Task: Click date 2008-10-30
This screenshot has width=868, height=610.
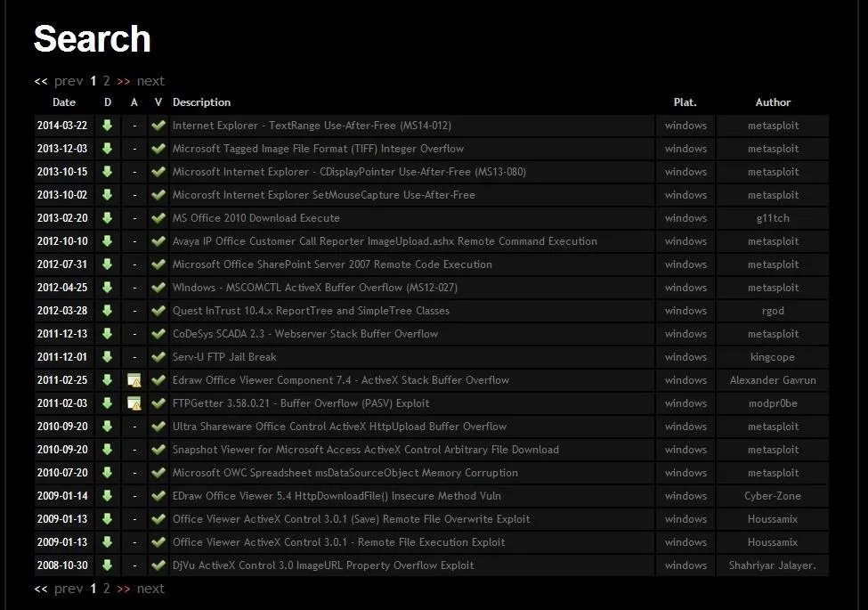Action: click(x=62, y=565)
